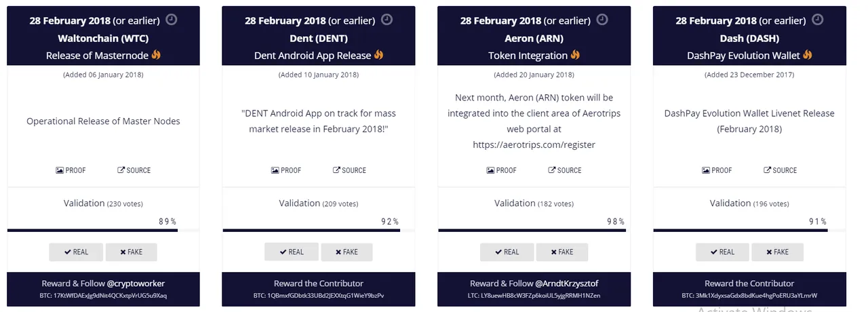Follow contributor @cryptoworker

(x=136, y=284)
